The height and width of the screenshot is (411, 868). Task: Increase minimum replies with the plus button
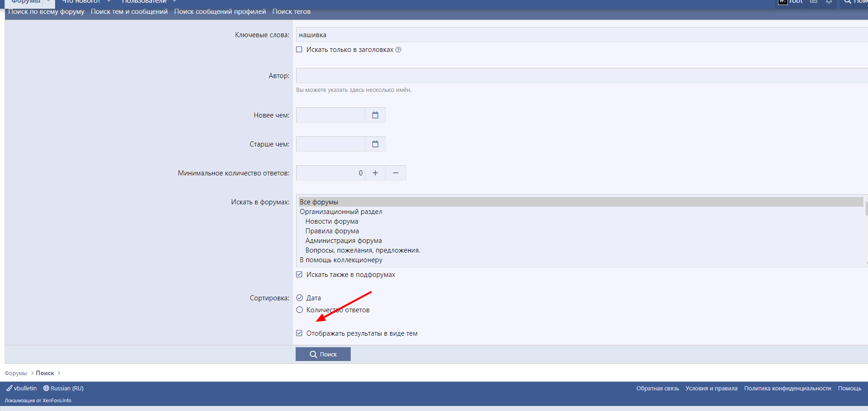375,173
